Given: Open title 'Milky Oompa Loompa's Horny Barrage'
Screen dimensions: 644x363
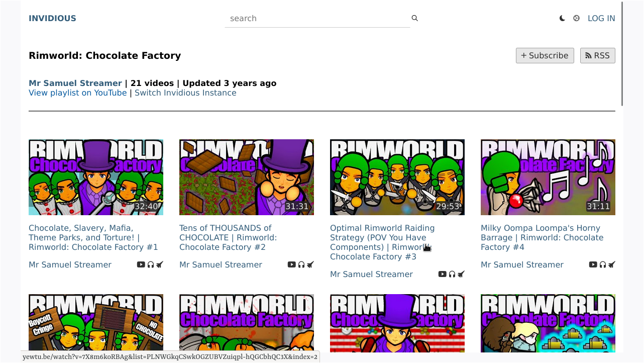Looking at the screenshot, I should pyautogui.click(x=542, y=237).
